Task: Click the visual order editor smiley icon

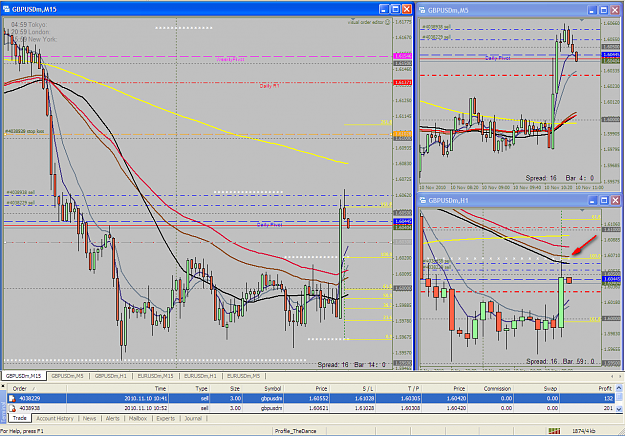Action: click(x=387, y=22)
